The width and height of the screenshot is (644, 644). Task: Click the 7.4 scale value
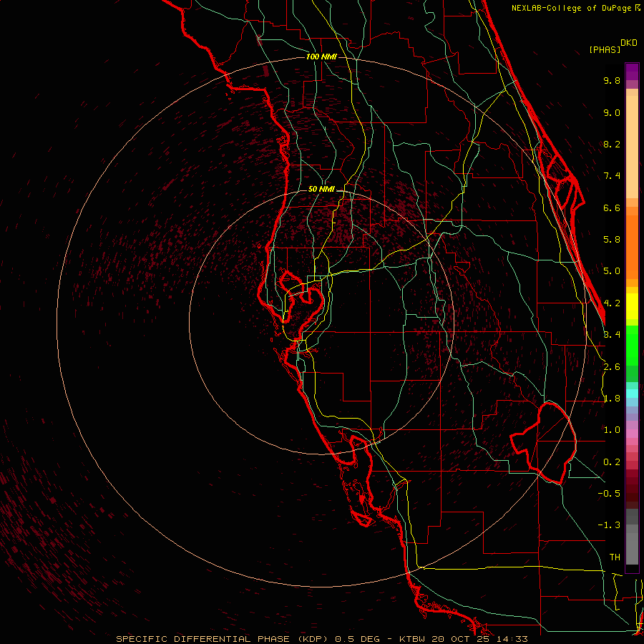coord(612,176)
